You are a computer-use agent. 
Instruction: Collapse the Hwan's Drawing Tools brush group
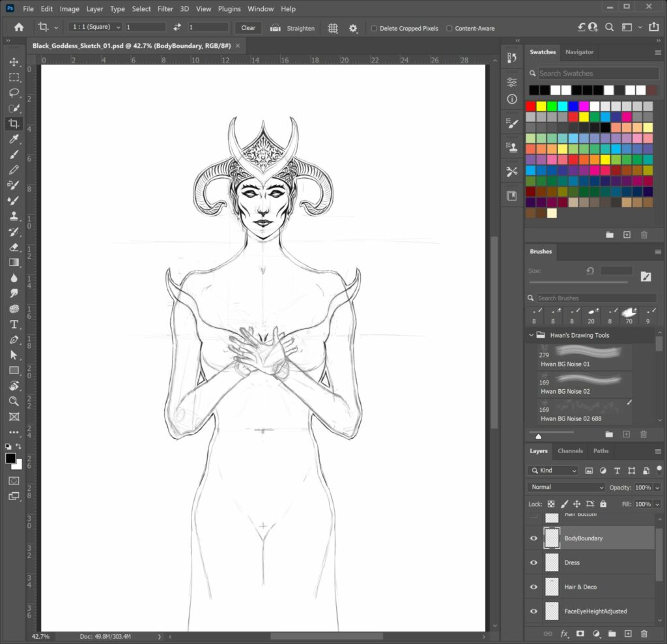(x=530, y=336)
